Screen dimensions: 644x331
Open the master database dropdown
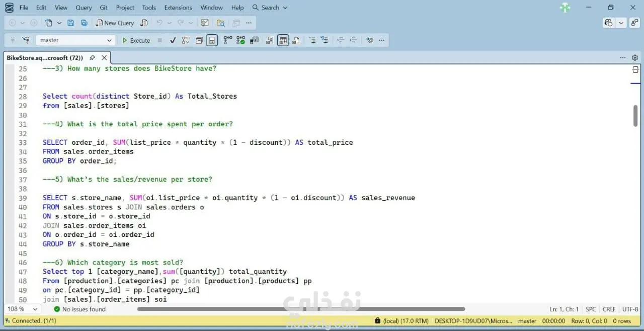click(x=75, y=40)
